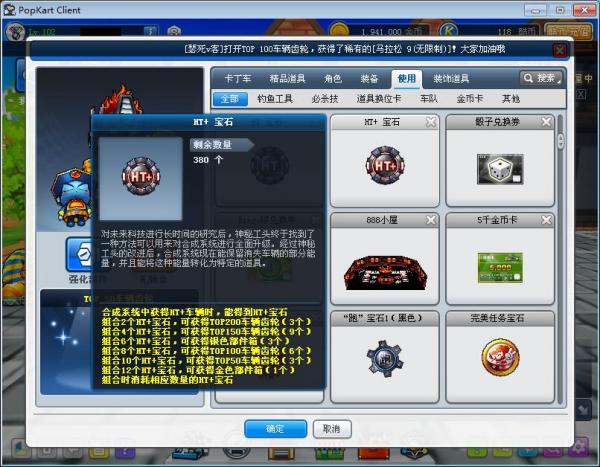The height and width of the screenshot is (467, 600).
Task: Click the magnifier 搜索 search button
Action: point(541,78)
